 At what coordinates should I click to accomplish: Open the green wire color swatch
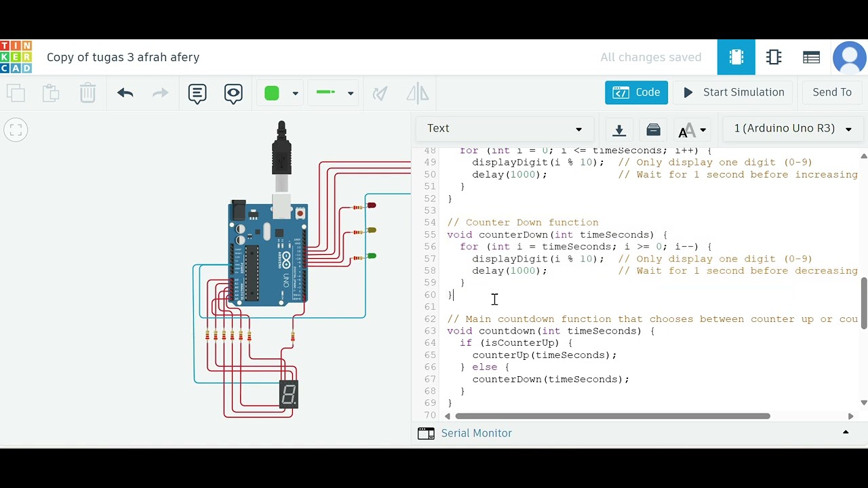click(272, 94)
